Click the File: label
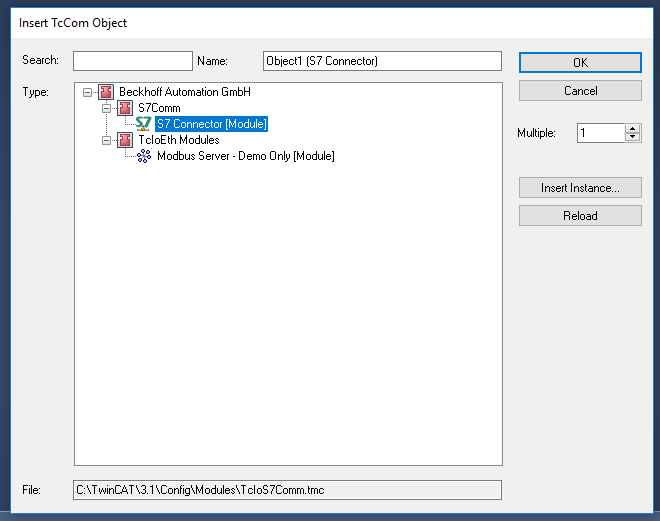Viewport: 660px width, 521px height. click(x=32, y=490)
